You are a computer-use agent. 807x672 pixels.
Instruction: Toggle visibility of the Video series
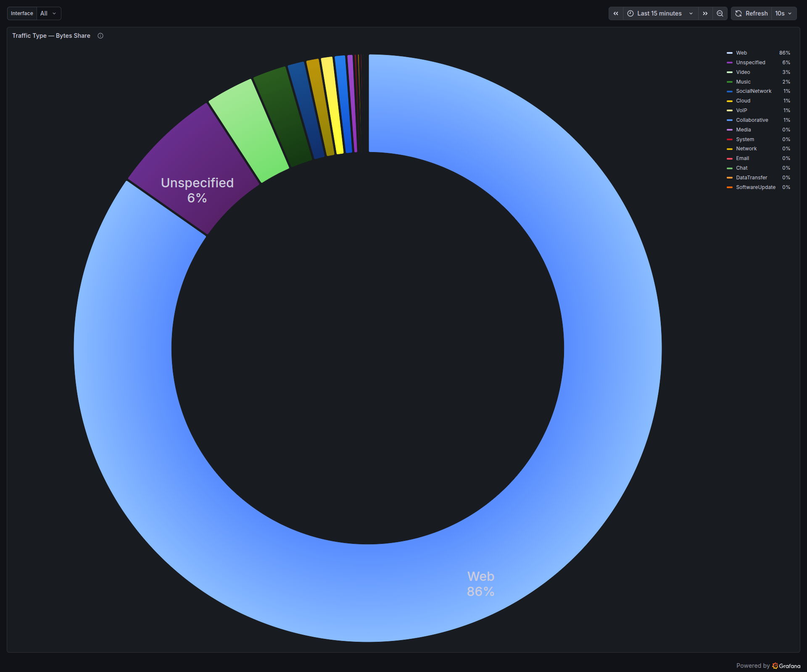click(x=743, y=72)
